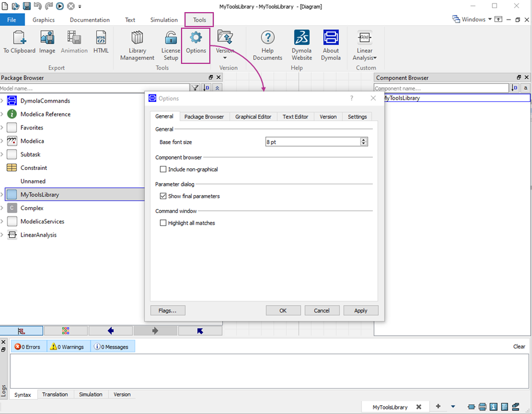Switch to the Simulation ribbon tab
532x414 pixels.
[164, 20]
